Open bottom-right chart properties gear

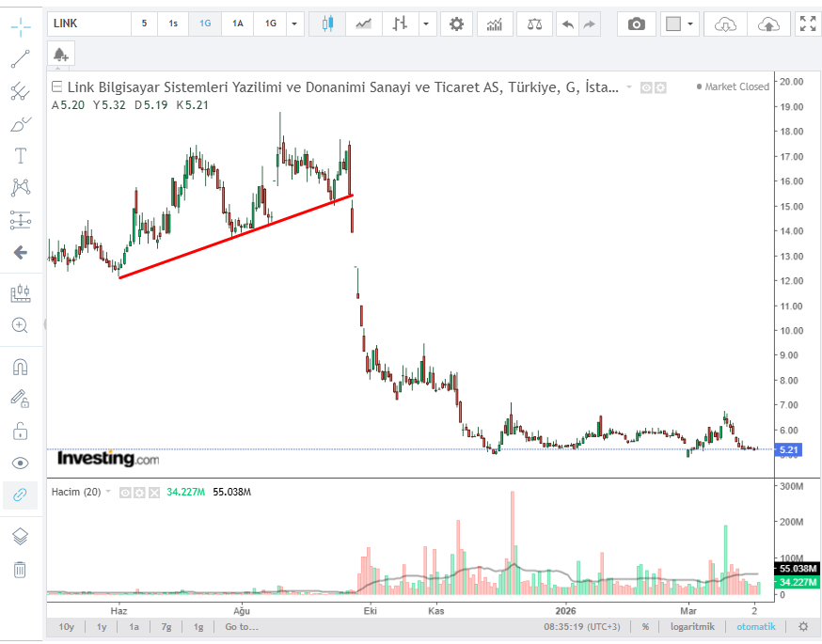coord(803,627)
